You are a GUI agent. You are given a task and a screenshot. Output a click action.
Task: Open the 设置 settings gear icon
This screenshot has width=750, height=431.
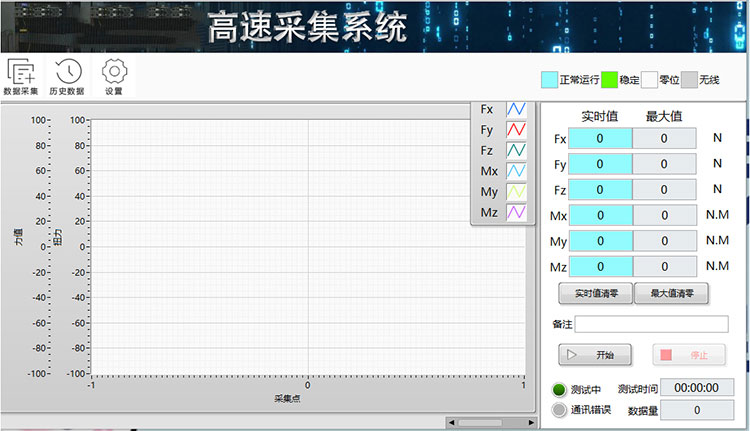[114, 72]
